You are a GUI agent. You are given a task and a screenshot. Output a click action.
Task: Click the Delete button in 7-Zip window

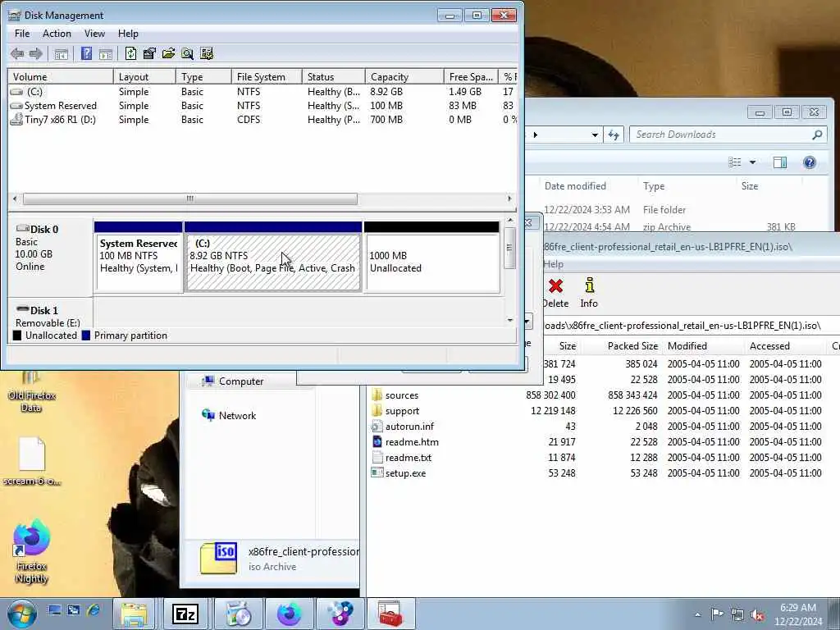[x=555, y=293]
